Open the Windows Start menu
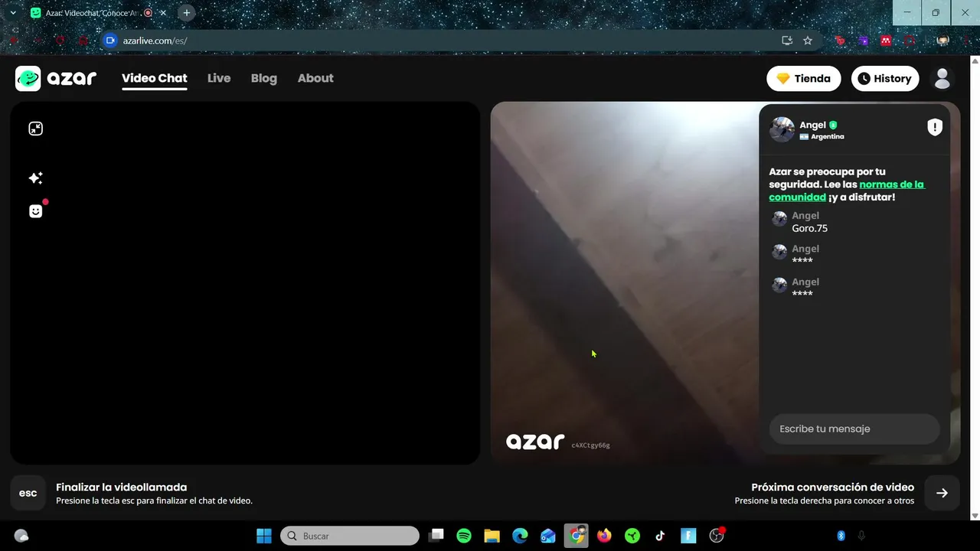 click(x=264, y=536)
